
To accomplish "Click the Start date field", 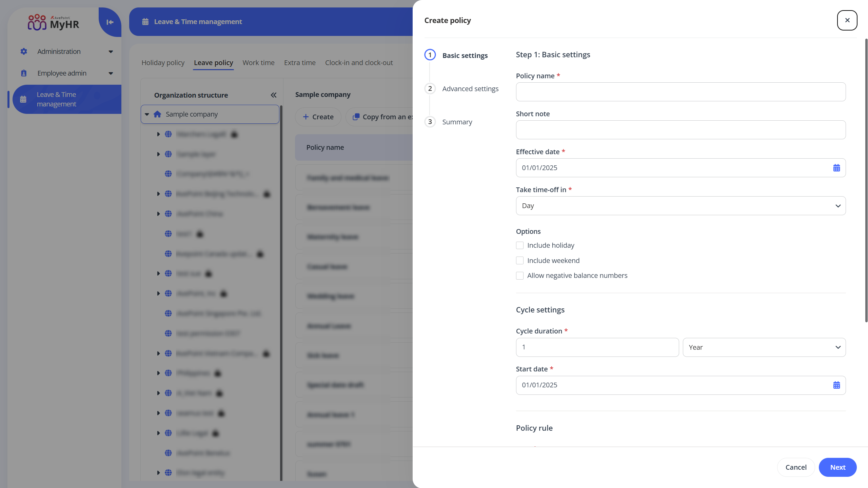I will [681, 385].
